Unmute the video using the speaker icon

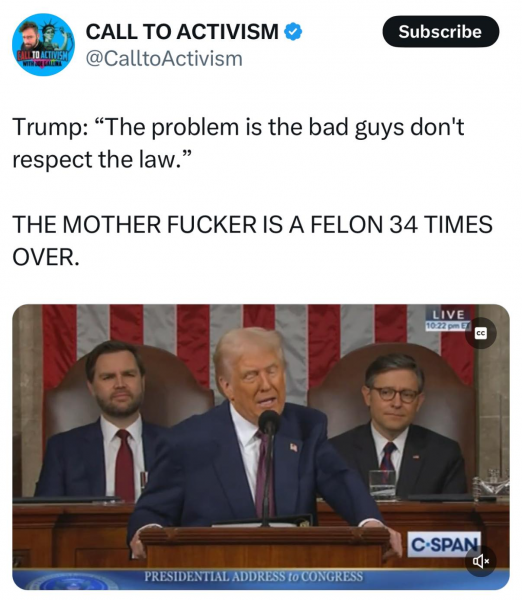[x=481, y=561]
